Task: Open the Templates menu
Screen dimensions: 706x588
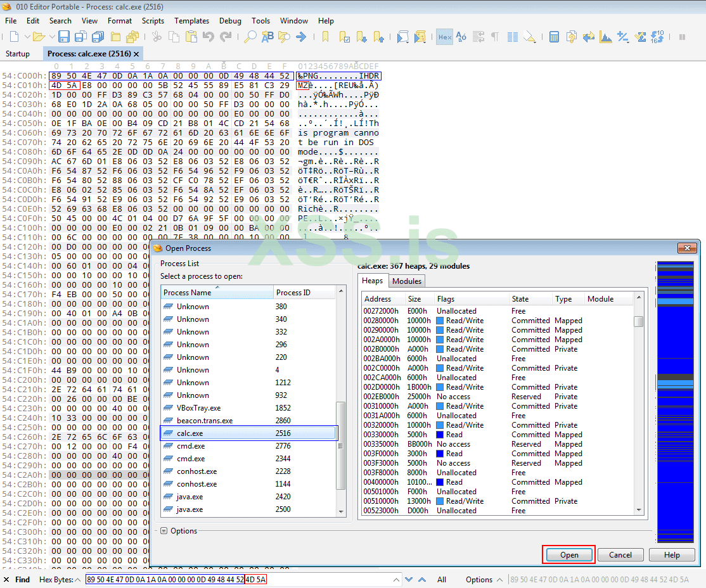Action: (x=191, y=21)
